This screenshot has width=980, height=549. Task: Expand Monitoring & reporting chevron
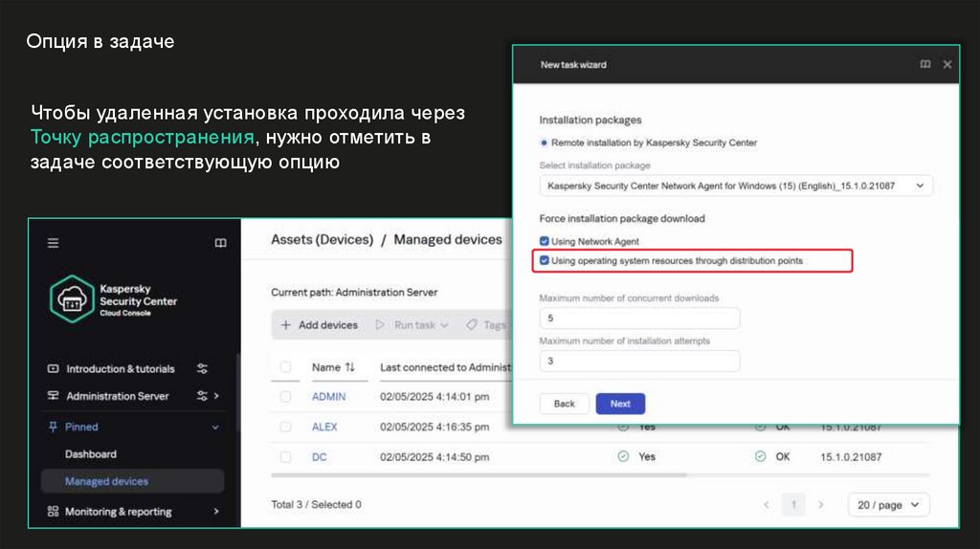[x=216, y=511]
